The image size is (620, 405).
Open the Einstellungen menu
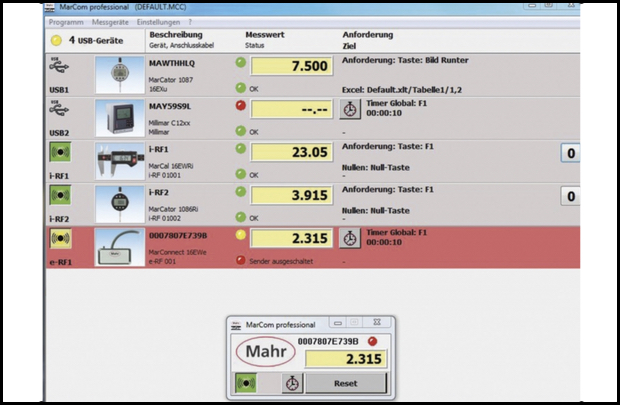158,22
